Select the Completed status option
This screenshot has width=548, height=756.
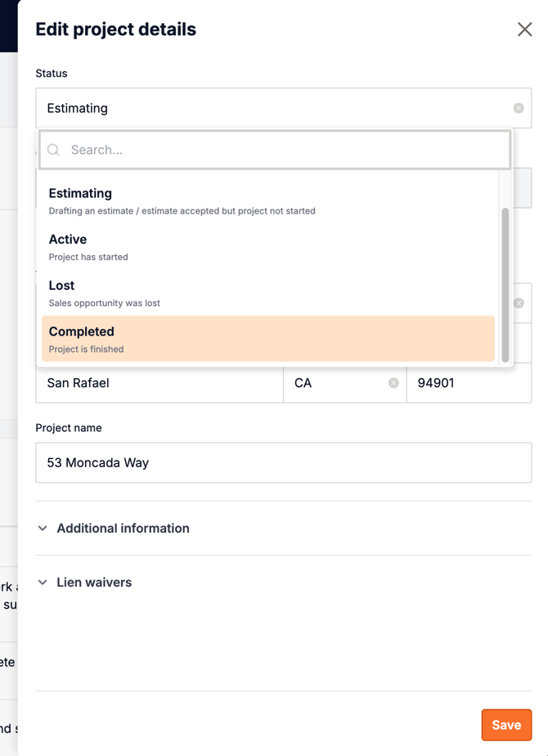pyautogui.click(x=268, y=339)
